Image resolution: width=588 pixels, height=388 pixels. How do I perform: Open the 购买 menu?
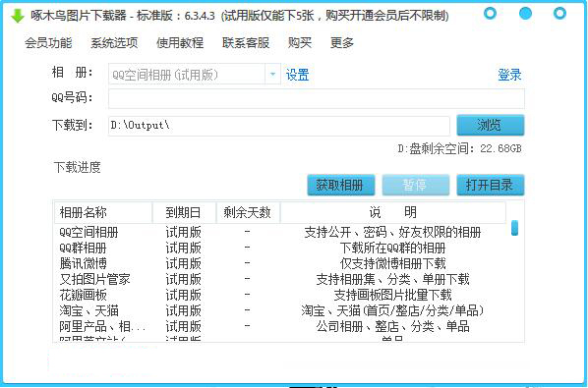tap(300, 43)
